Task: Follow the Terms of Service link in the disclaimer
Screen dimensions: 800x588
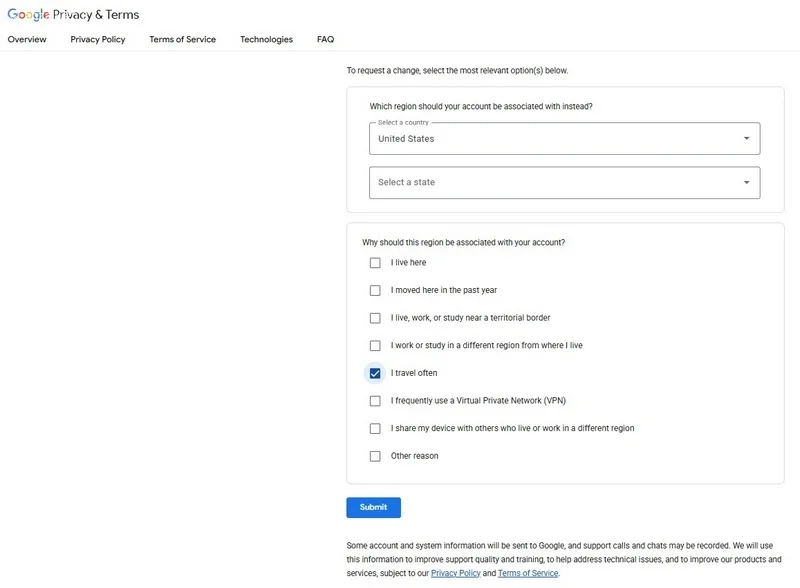Action: click(x=528, y=573)
